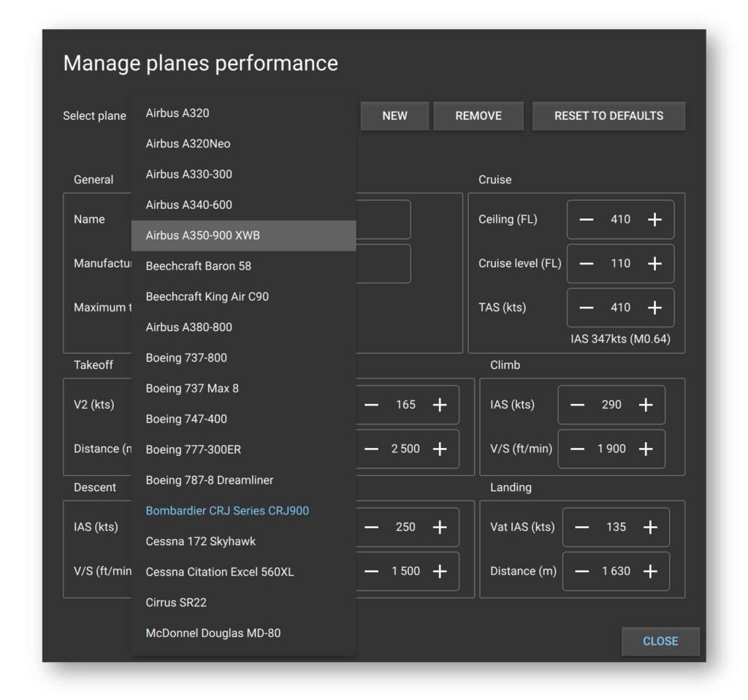
Task: Decrease TAS (kts) value
Action: (x=587, y=308)
